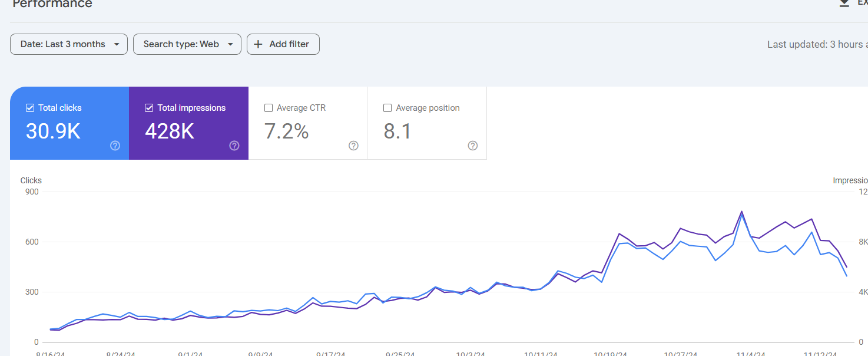
Task: Uncheck the Total clicks checkbox
Action: pyautogui.click(x=30, y=108)
